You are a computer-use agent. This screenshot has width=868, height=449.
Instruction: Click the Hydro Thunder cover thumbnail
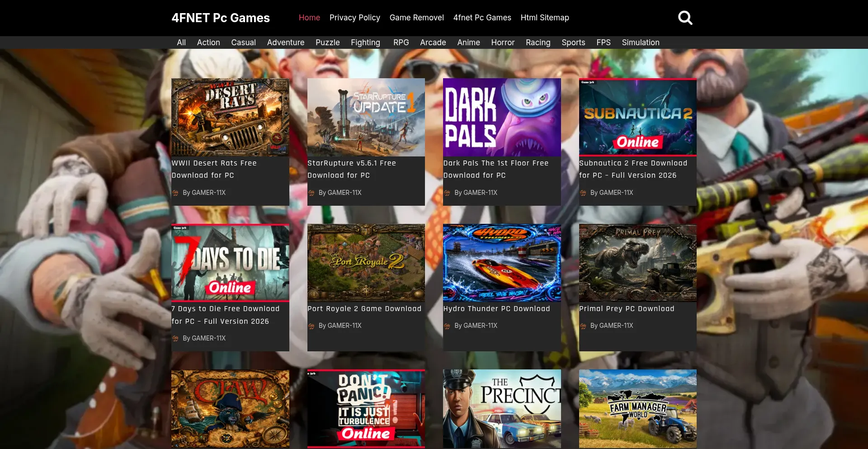point(502,263)
